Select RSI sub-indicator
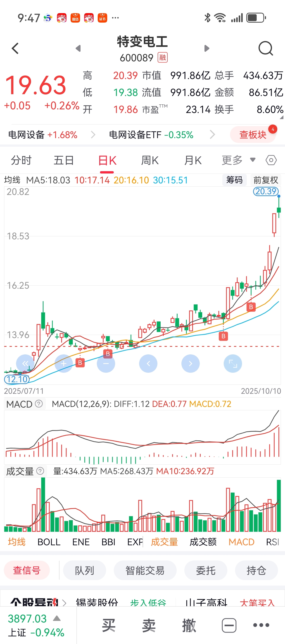This screenshot has width=285, height=644. [273, 542]
